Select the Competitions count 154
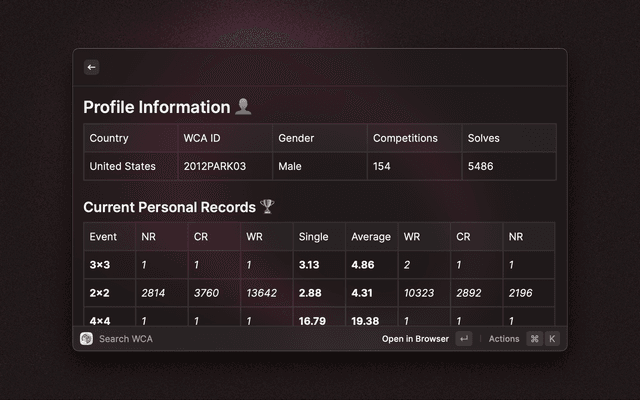 point(382,166)
